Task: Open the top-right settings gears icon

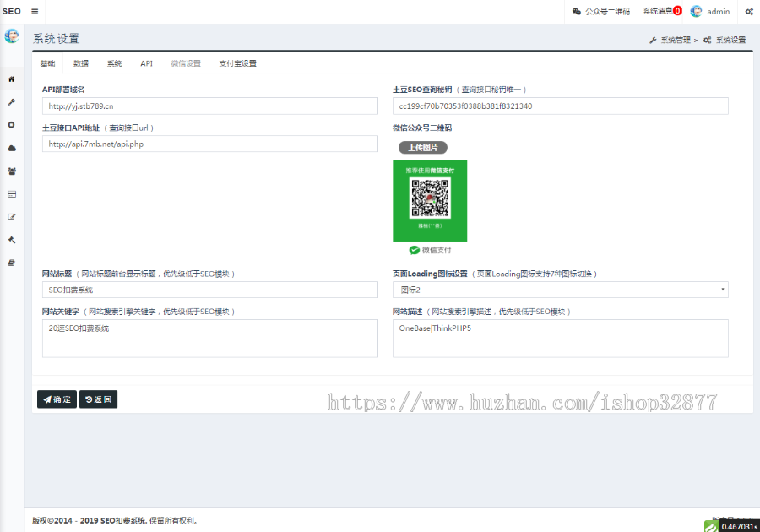Action: click(749, 12)
